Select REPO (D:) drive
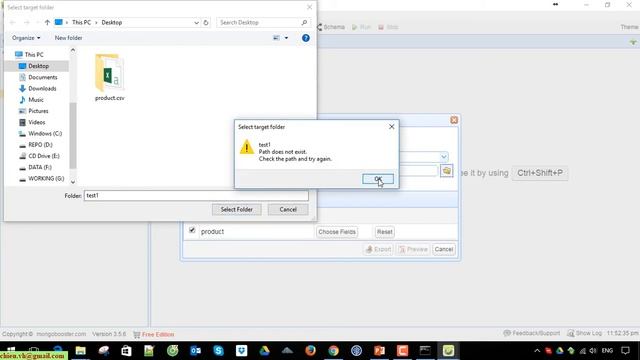Image resolution: width=640 pixels, height=360 pixels. 40,145
